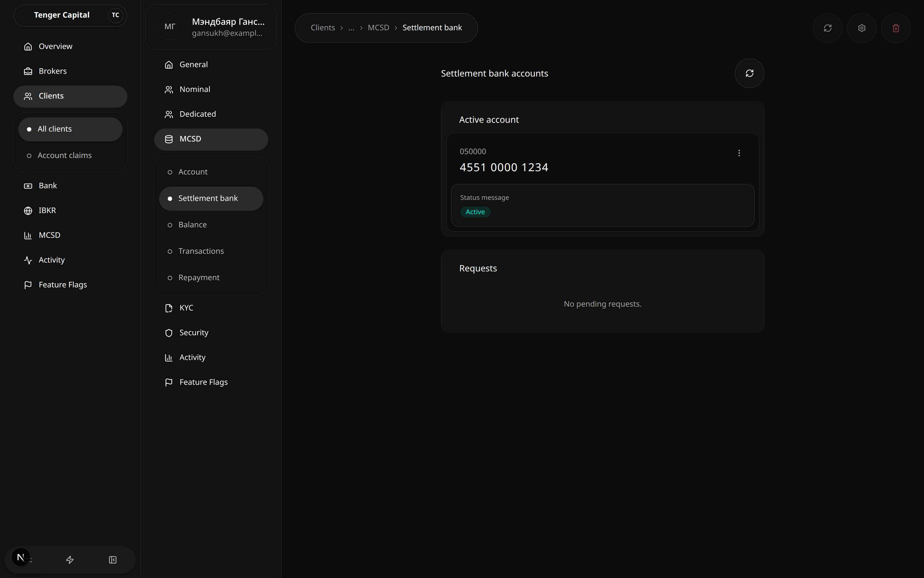This screenshot has height=578, width=924.
Task: Open Balance sub-item
Action: coord(211,225)
